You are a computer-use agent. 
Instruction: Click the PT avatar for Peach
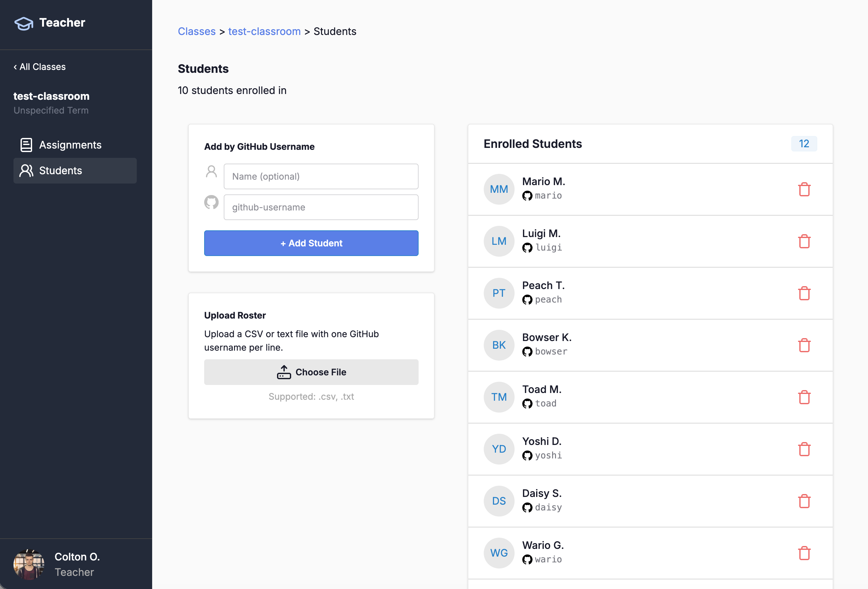click(x=499, y=293)
